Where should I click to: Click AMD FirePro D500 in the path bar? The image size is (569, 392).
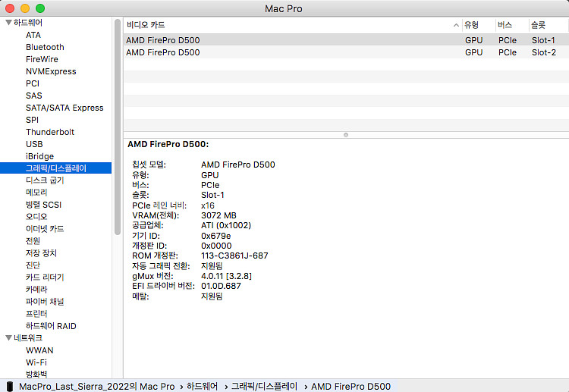(x=351, y=387)
